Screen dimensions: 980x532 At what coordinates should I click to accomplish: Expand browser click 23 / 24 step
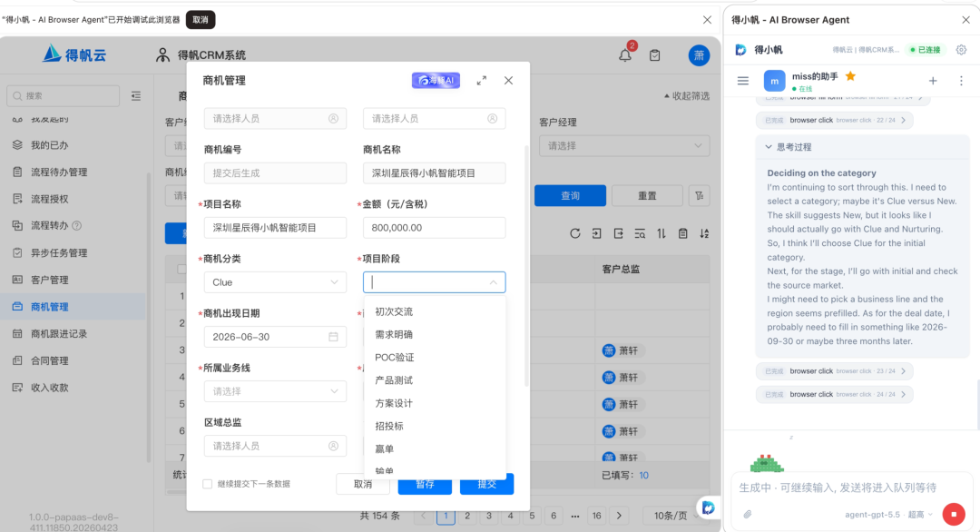(835, 370)
